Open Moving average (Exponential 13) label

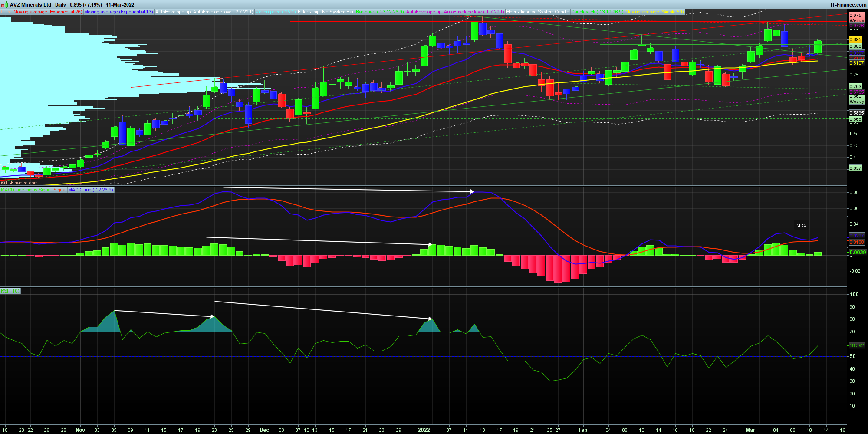point(118,12)
